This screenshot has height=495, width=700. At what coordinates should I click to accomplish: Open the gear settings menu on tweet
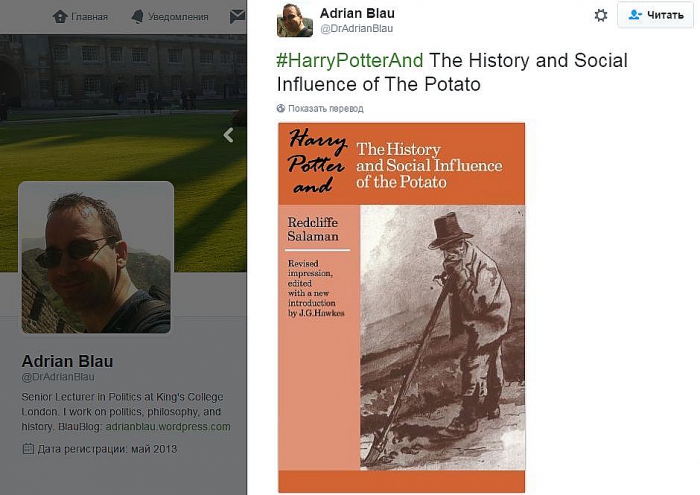click(x=601, y=15)
